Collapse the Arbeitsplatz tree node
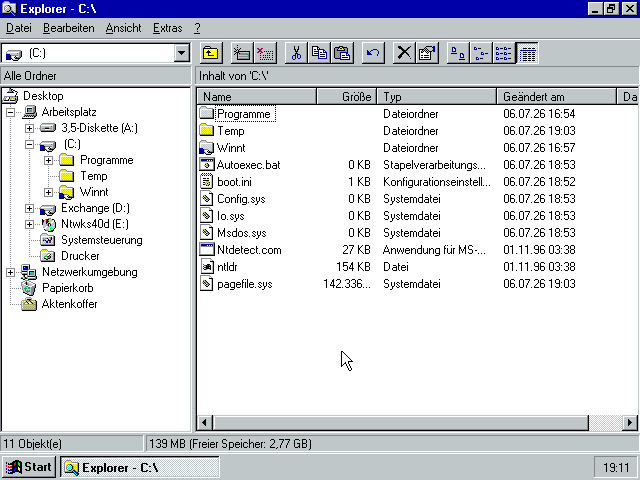The width and height of the screenshot is (640, 480). 11,112
